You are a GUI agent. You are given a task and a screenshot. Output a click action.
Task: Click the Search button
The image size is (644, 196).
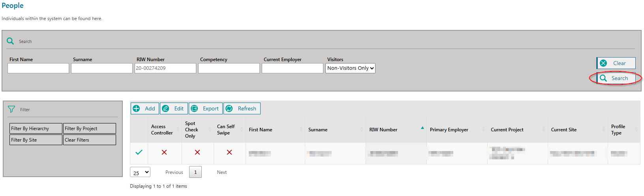click(616, 78)
